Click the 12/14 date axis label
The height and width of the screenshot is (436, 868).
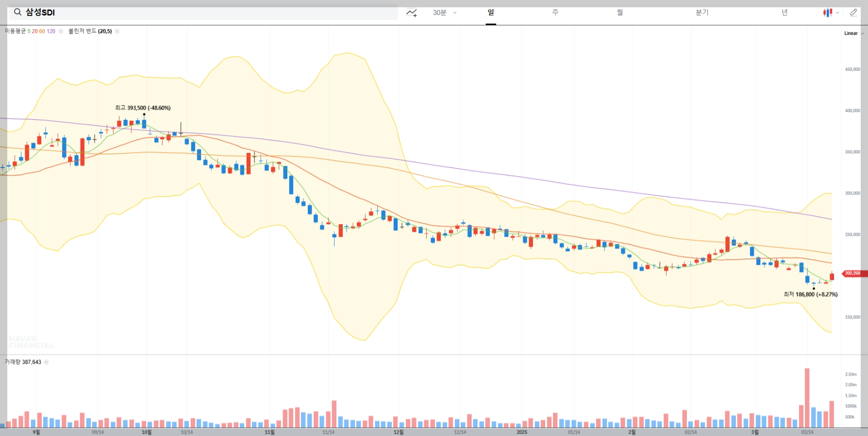pos(460,432)
